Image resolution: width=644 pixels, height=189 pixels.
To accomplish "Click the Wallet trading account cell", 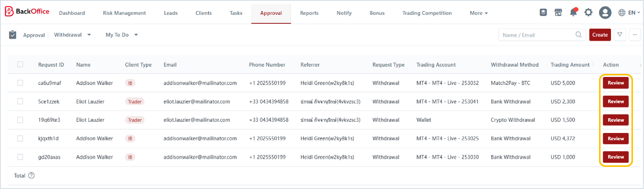I will [423, 120].
